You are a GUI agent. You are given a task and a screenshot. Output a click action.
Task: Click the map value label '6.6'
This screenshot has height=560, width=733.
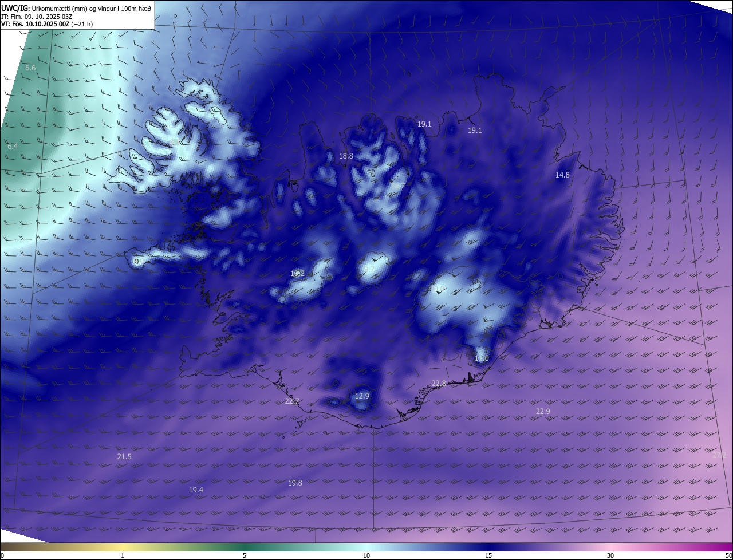coord(30,68)
